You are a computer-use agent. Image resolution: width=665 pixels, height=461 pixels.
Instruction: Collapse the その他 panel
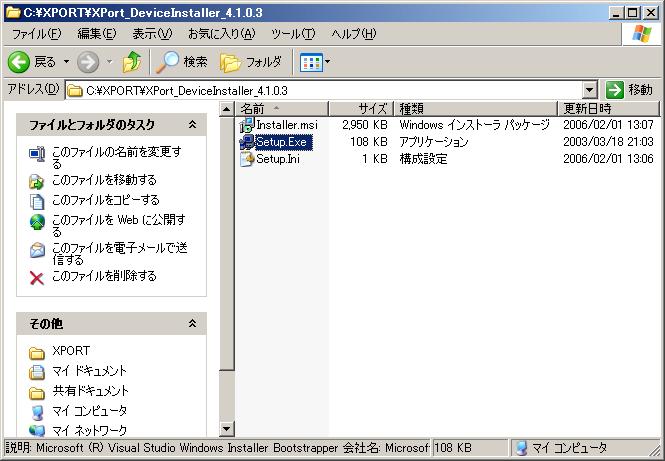click(x=192, y=323)
